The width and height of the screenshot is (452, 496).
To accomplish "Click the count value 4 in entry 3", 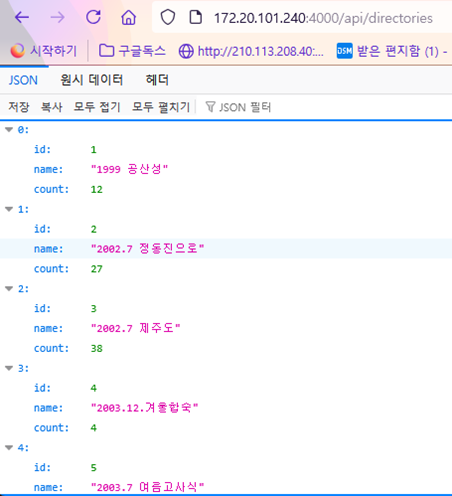I will coord(94,428).
